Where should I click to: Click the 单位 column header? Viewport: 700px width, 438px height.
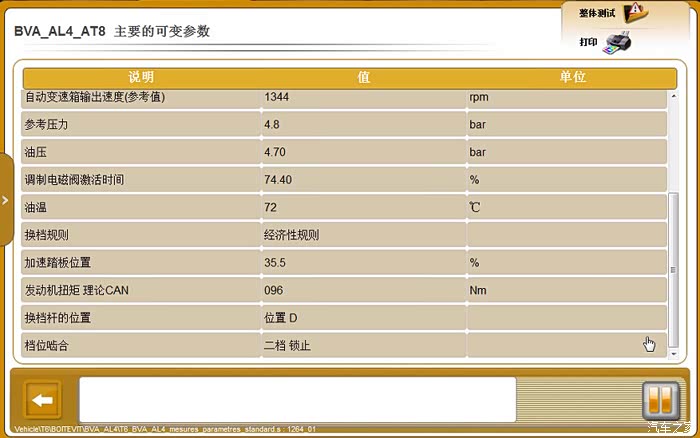[x=572, y=77]
